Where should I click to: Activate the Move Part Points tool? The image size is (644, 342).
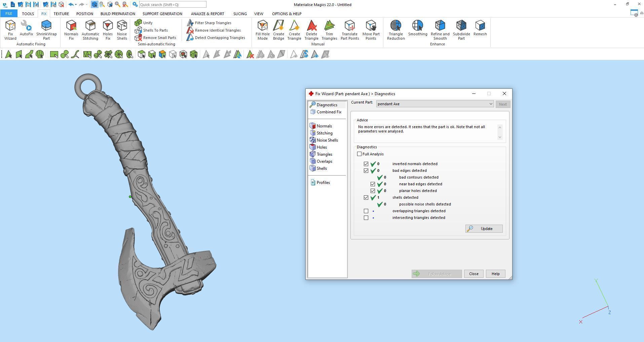pyautogui.click(x=371, y=30)
